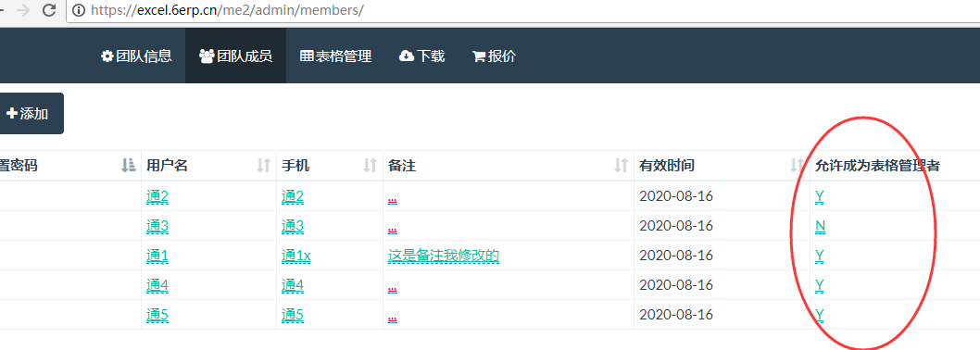Screen dimensions: 980x350
Task: Open the 报价 shopping cart menu
Action: point(495,56)
